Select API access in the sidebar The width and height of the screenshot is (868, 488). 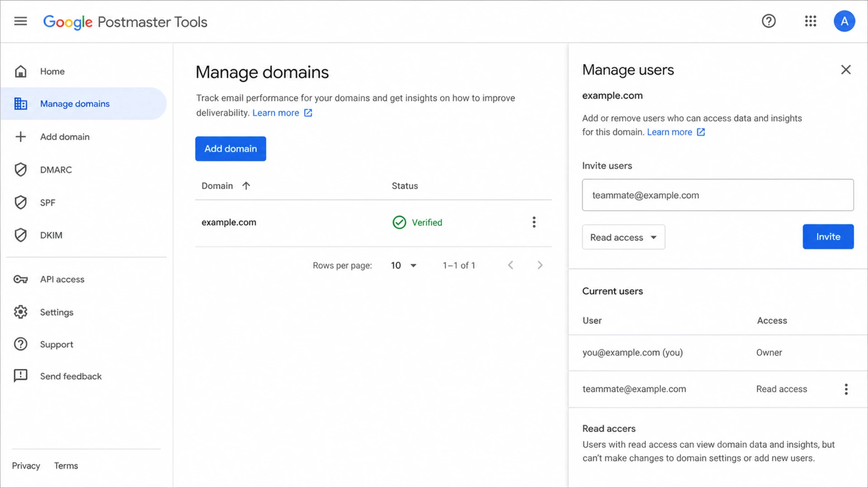click(x=84, y=279)
